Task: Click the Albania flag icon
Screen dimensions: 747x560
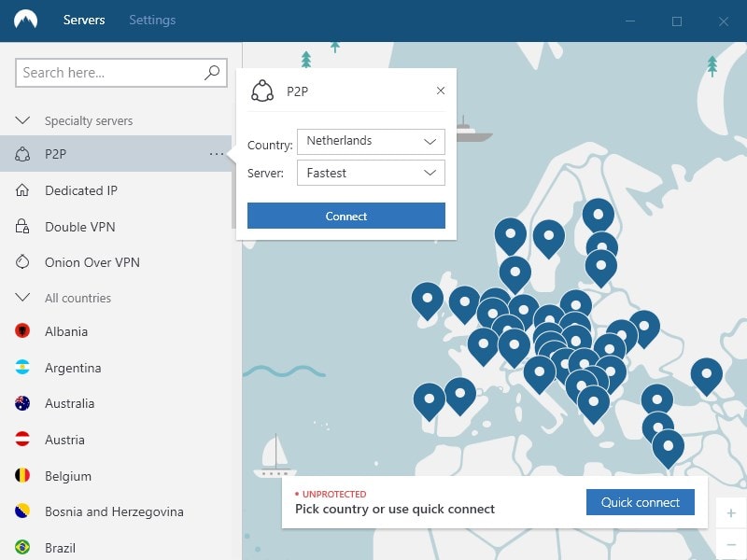Action: pos(22,330)
